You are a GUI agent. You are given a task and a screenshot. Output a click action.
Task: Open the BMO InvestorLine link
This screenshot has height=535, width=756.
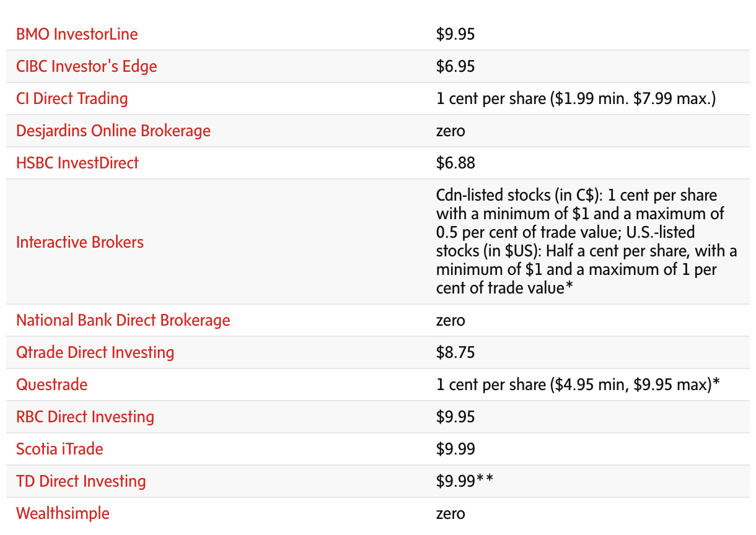(x=77, y=34)
